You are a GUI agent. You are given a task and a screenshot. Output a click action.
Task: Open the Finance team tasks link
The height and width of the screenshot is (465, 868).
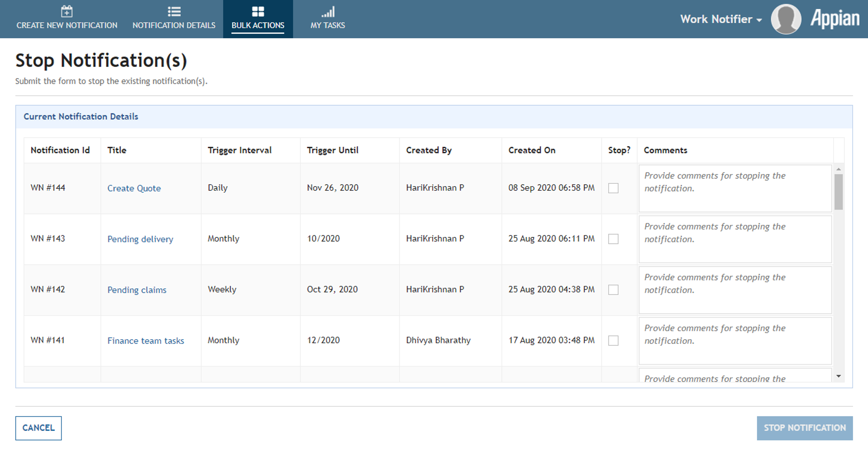tap(146, 341)
